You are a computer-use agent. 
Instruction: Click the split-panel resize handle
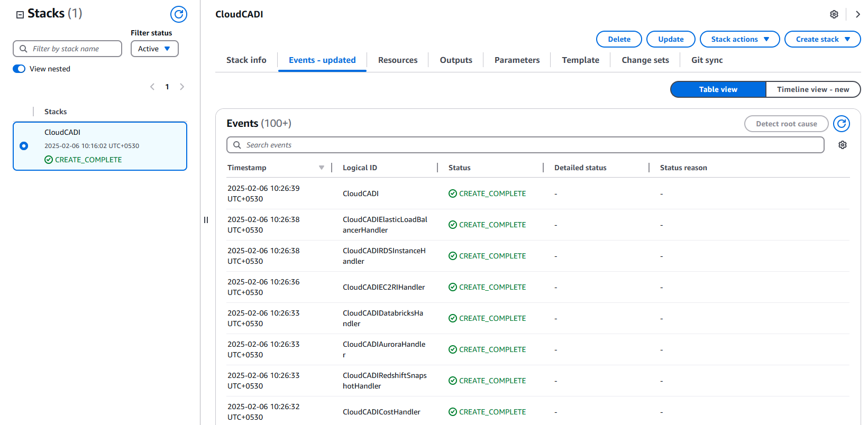coord(206,220)
